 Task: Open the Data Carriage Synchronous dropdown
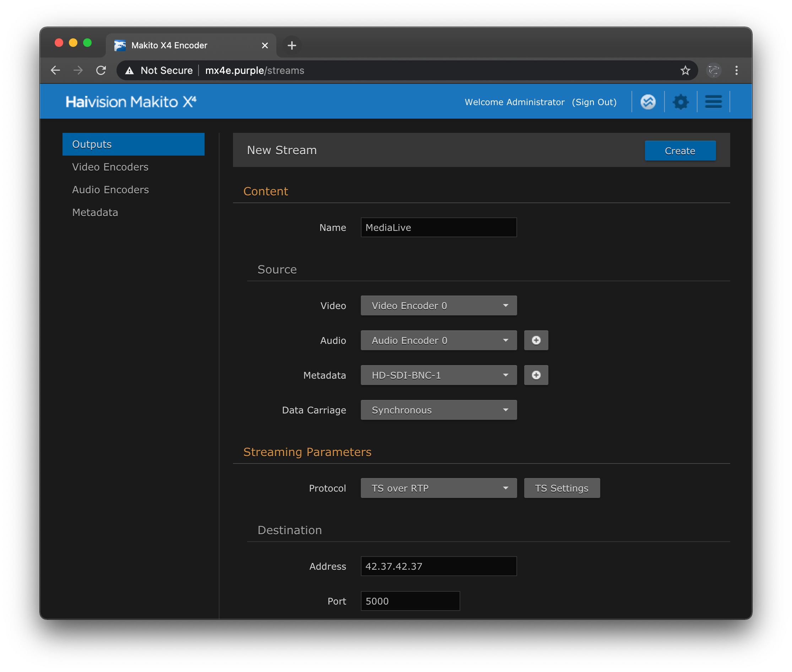(x=439, y=410)
